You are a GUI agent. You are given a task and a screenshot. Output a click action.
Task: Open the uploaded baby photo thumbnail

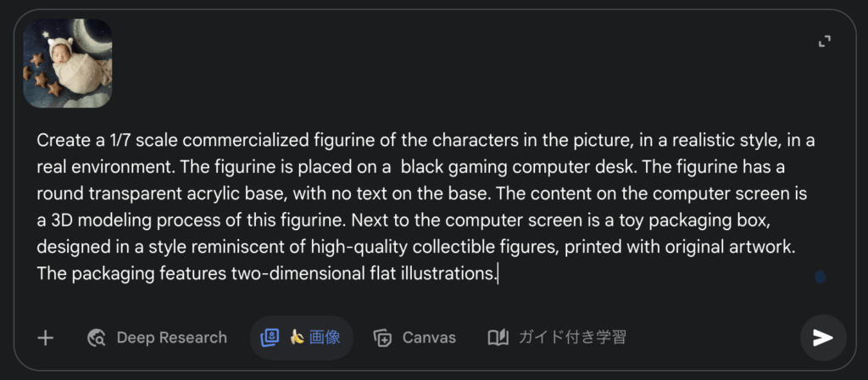[68, 64]
